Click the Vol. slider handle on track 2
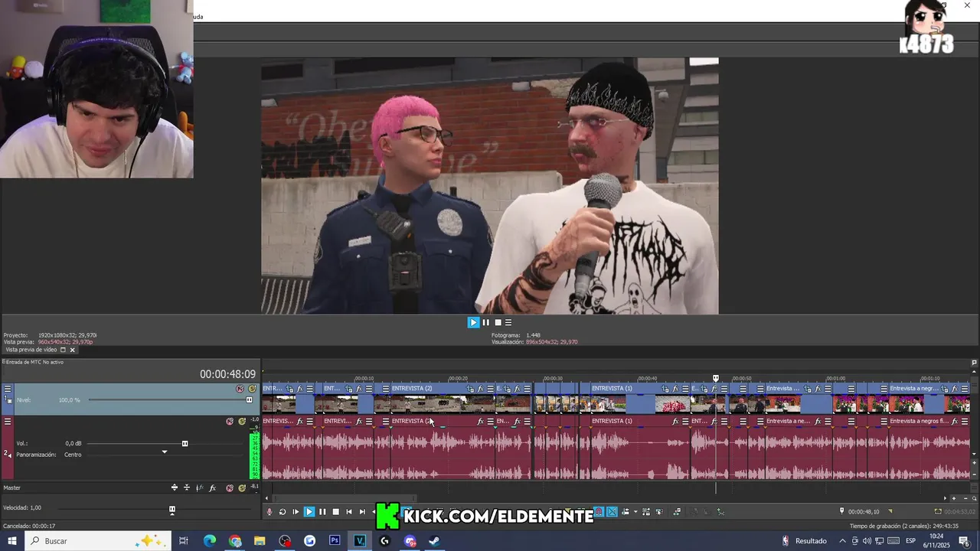Viewport: 980px width, 551px height. click(185, 443)
